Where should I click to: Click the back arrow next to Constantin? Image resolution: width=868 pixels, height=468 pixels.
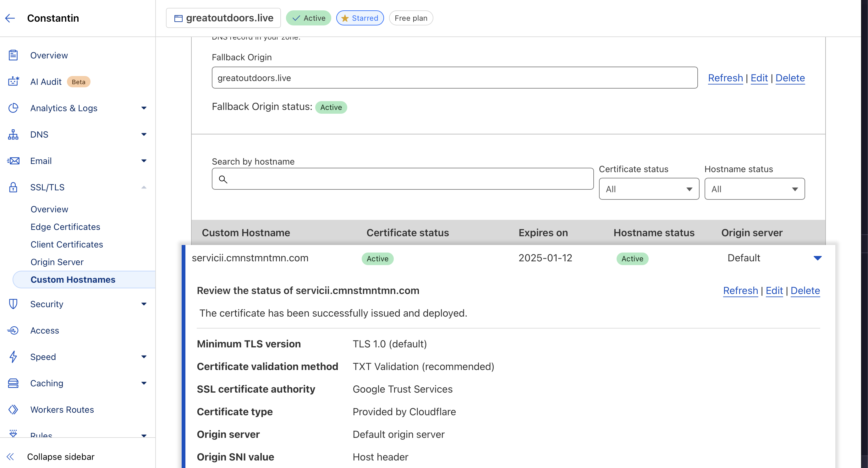(x=10, y=18)
